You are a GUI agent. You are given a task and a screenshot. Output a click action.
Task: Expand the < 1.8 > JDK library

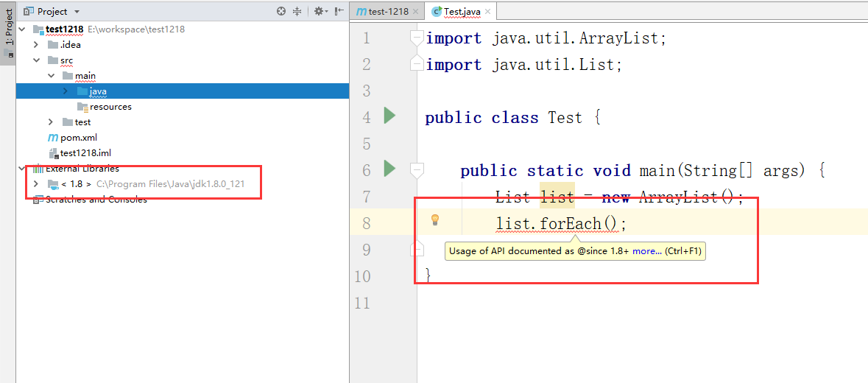(x=37, y=184)
